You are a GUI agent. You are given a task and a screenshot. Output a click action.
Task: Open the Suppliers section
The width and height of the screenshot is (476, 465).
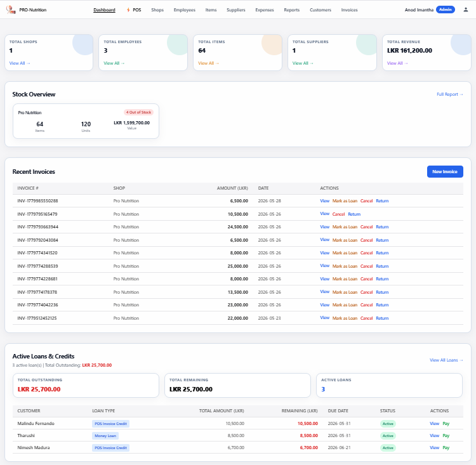[235, 10]
